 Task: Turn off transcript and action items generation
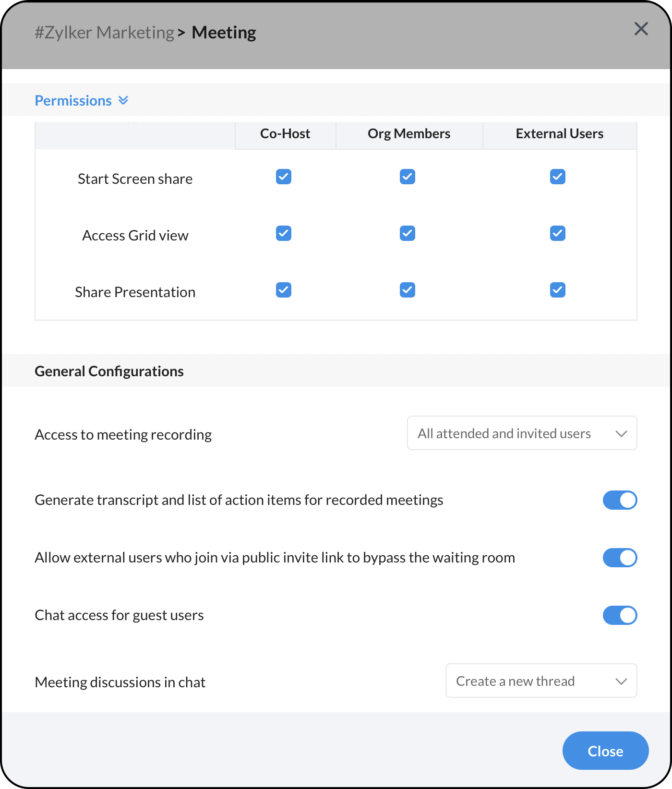620,500
